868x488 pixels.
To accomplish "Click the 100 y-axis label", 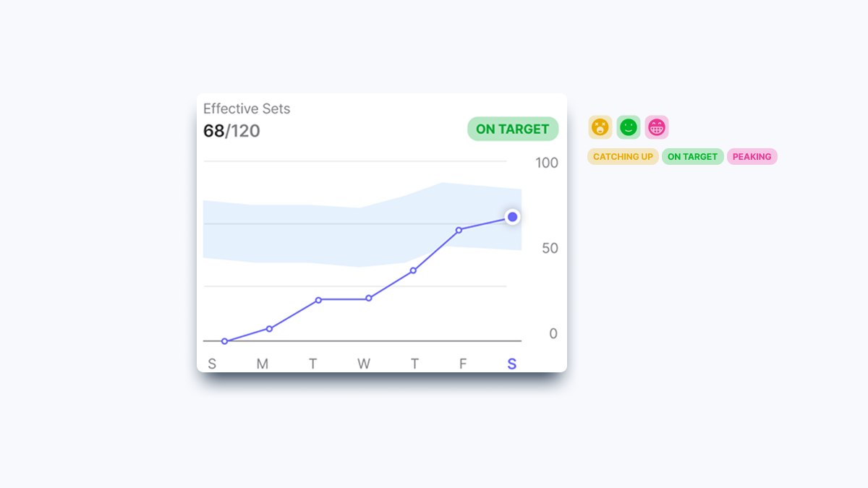I will point(547,163).
